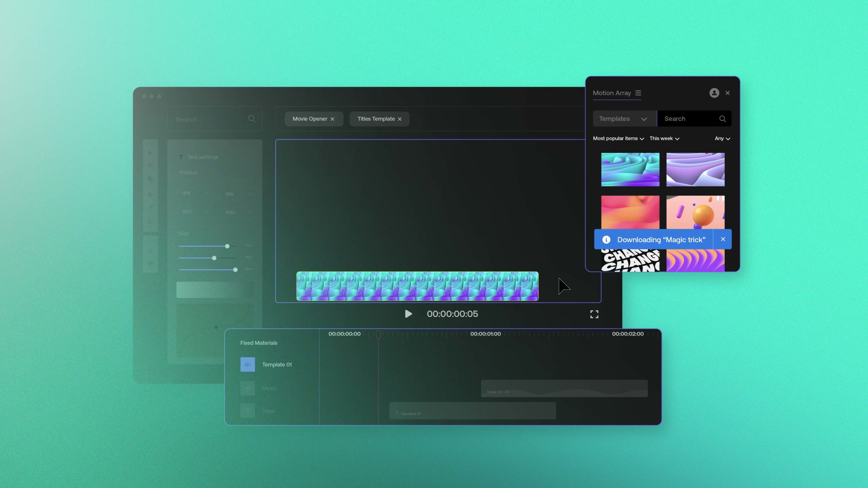This screenshot has width=868, height=488.
Task: Select the Titles Template tab
Action: pyautogui.click(x=376, y=119)
